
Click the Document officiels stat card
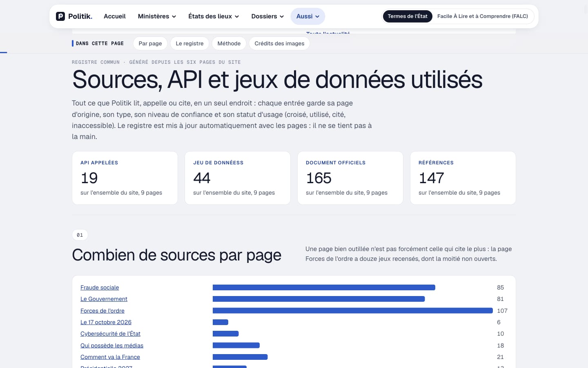(x=350, y=178)
